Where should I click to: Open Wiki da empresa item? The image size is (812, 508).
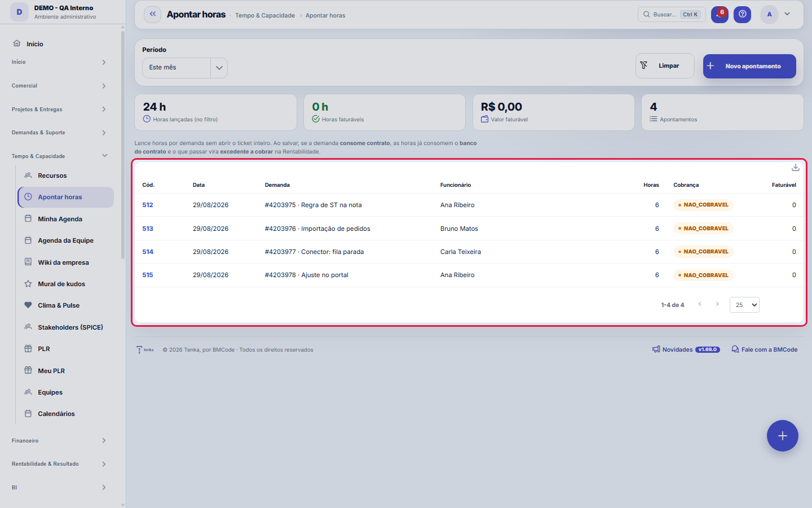coord(66,262)
